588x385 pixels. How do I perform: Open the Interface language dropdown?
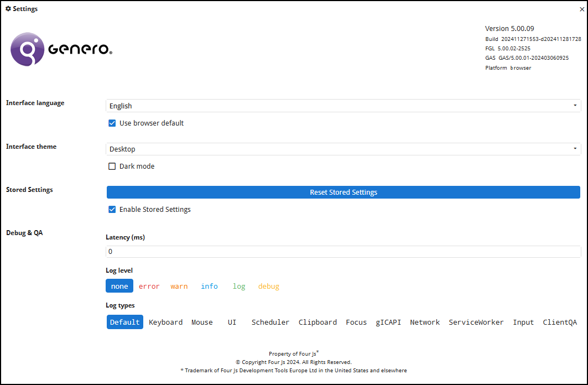click(343, 106)
